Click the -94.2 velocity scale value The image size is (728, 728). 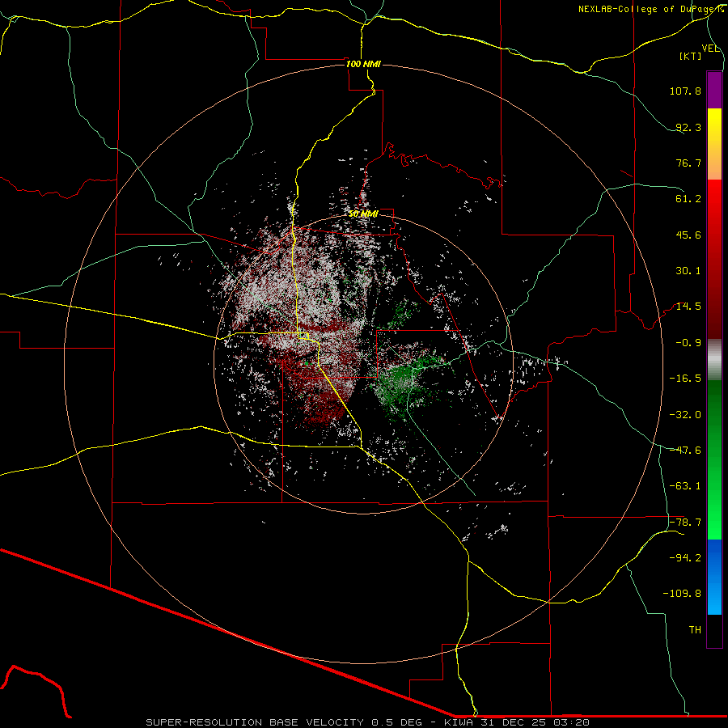(685, 558)
